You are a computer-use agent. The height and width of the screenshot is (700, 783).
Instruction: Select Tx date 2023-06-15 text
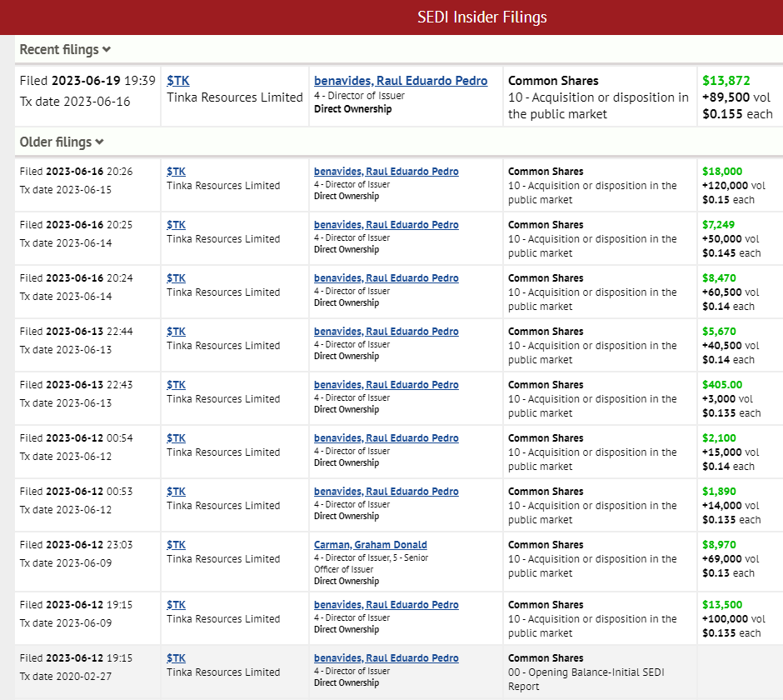(x=66, y=190)
